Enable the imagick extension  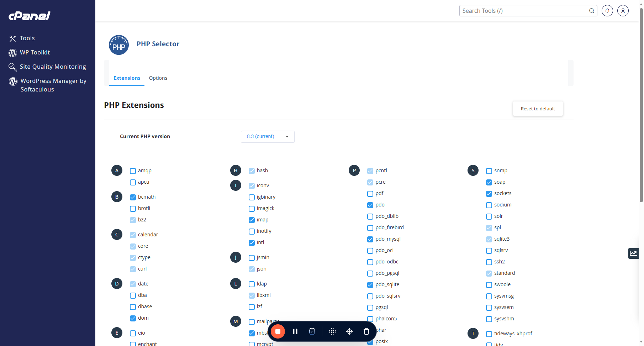252,209
